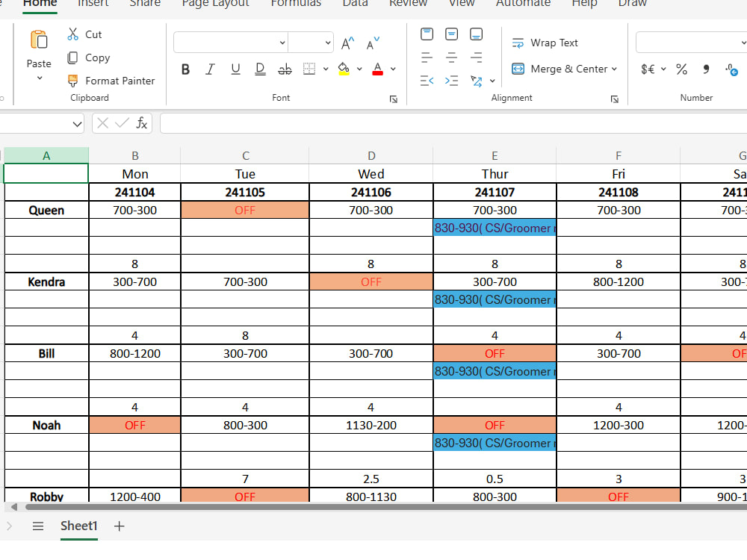Open currency format dropdown arrow

coord(663,69)
